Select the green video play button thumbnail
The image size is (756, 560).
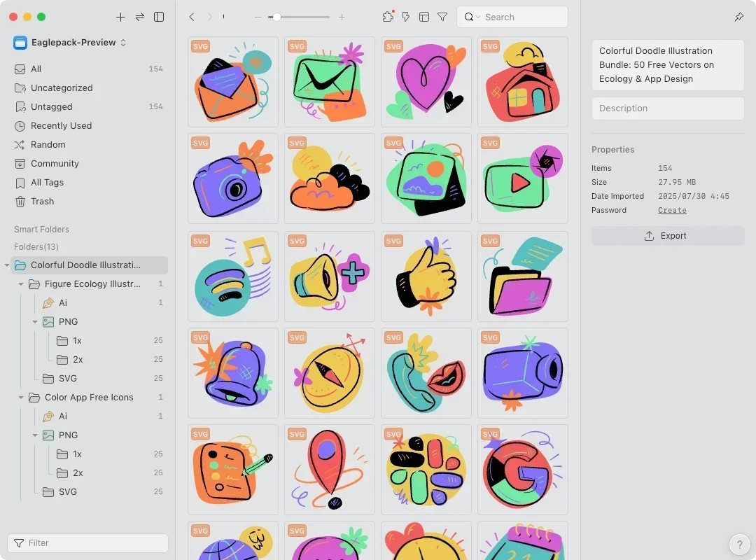click(x=523, y=178)
